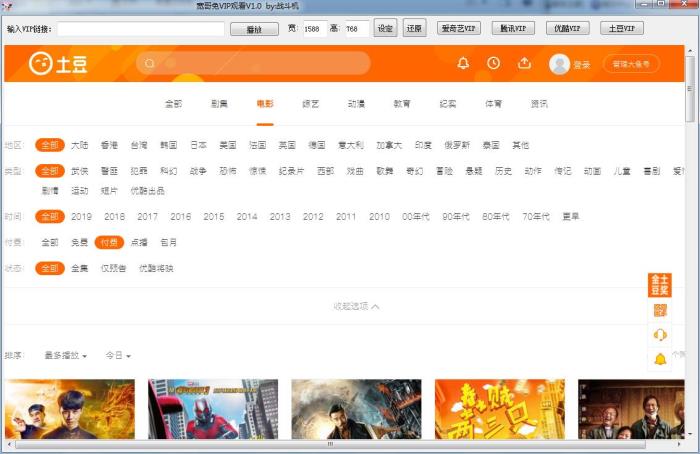
Task: Click the 金土豆奖 sidebar badge
Action: click(660, 285)
